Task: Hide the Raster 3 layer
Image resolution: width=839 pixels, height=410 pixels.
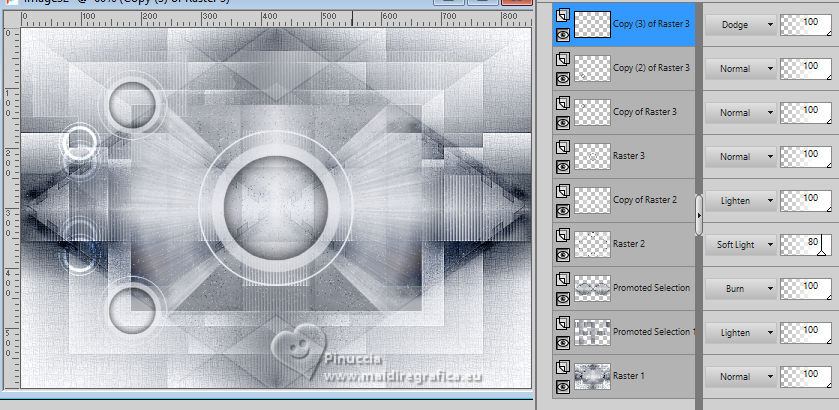Action: pos(562,167)
